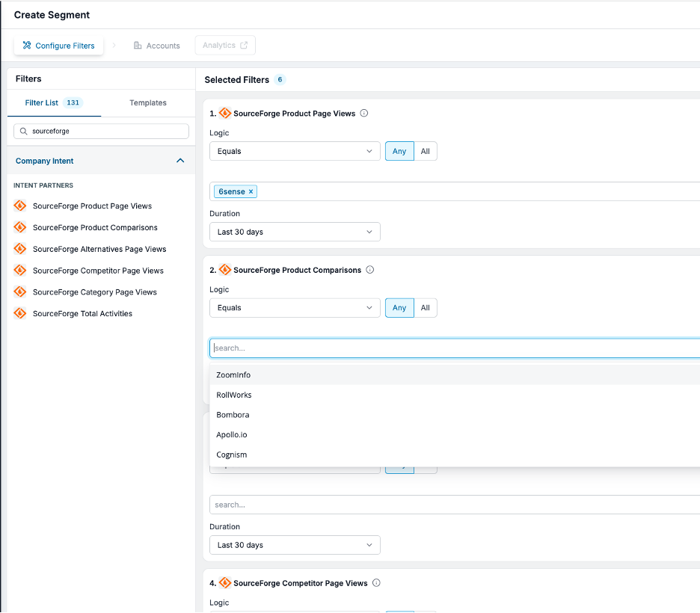Open Equals logic dropdown in filter 1
The width and height of the screenshot is (700, 613).
pos(295,151)
